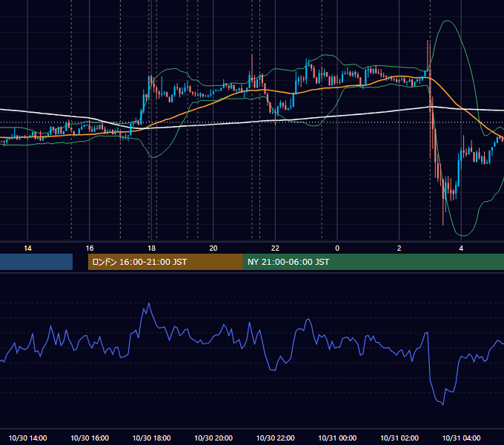Click the 10/30 22:00 date label
The height and width of the screenshot is (445, 504).
(275, 438)
